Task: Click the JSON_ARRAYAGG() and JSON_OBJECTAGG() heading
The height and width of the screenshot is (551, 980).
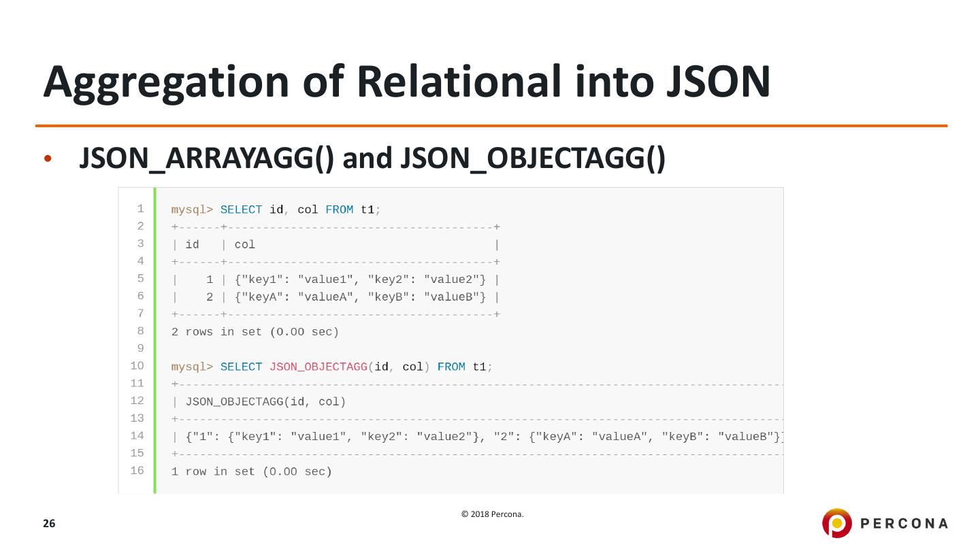Action: tap(372, 158)
